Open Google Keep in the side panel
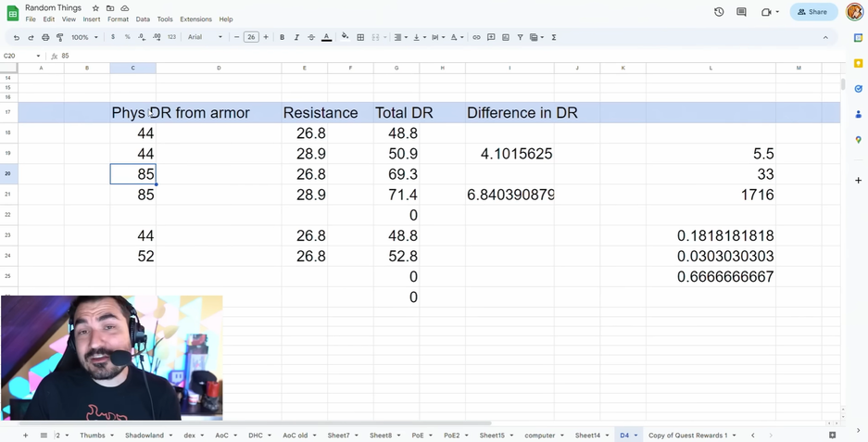This screenshot has height=442, width=868. pyautogui.click(x=858, y=63)
